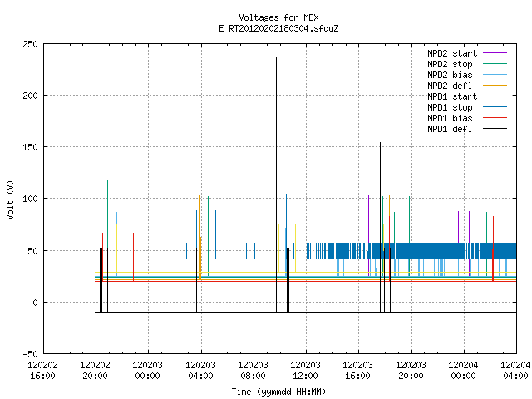Click the y-axis tick value 200

point(30,96)
